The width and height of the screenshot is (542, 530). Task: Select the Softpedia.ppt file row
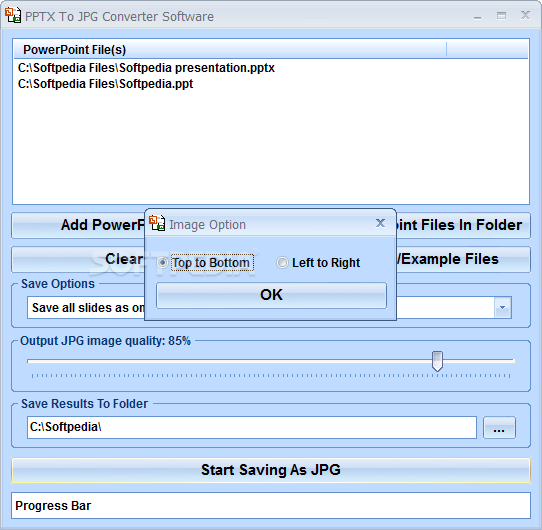[105, 84]
